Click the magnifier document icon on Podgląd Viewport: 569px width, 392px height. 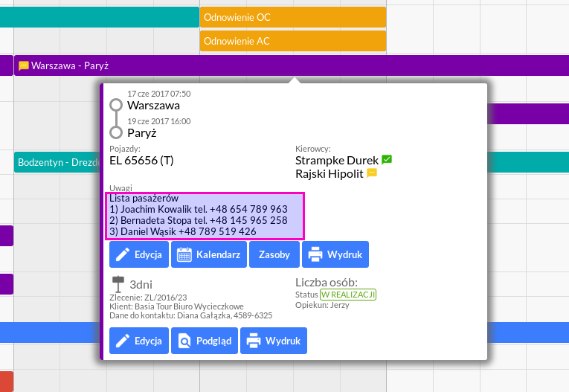[184, 341]
